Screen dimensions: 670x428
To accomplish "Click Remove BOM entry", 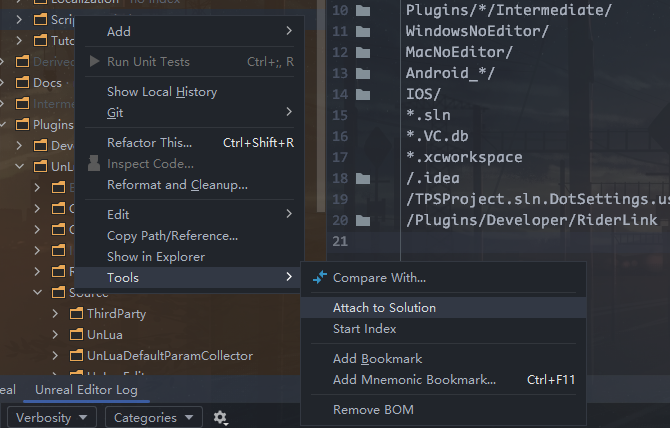I will point(443,410).
